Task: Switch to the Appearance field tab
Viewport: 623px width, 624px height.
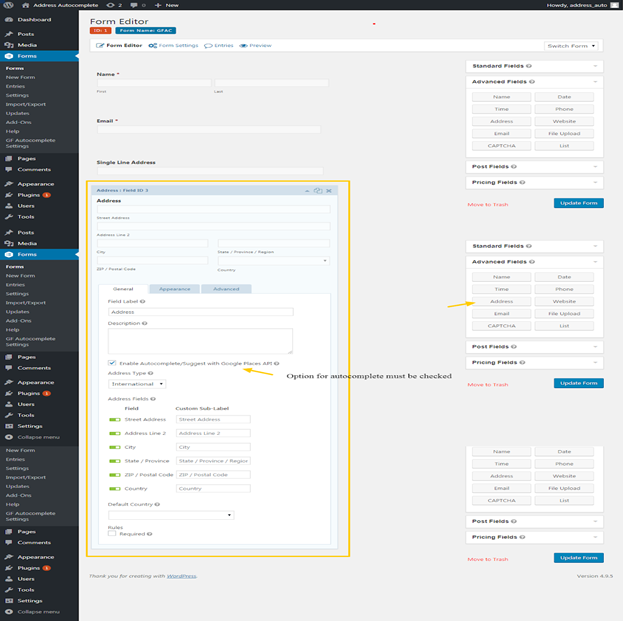Action: click(175, 289)
